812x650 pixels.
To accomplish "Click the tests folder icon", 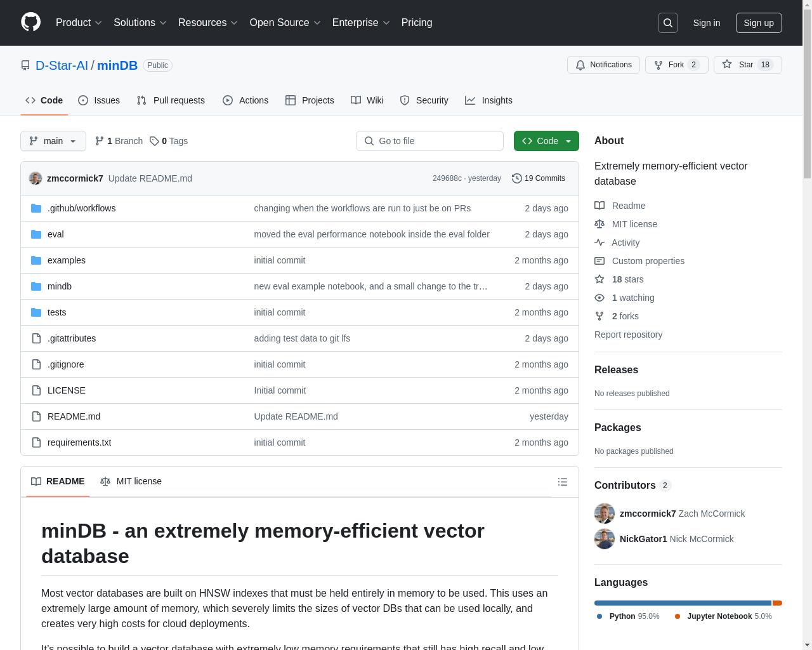I will tap(36, 312).
